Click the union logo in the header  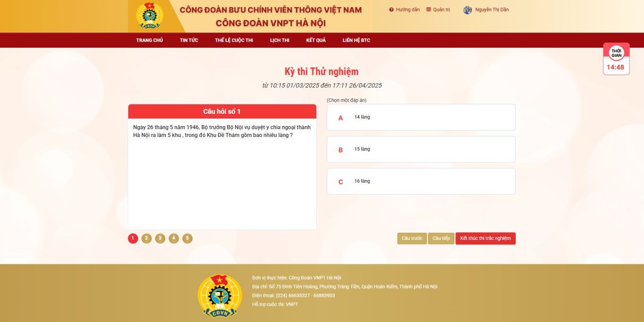[x=149, y=16]
